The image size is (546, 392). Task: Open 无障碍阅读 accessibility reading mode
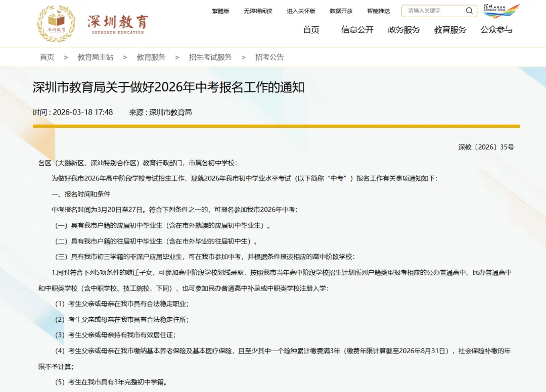(x=258, y=11)
